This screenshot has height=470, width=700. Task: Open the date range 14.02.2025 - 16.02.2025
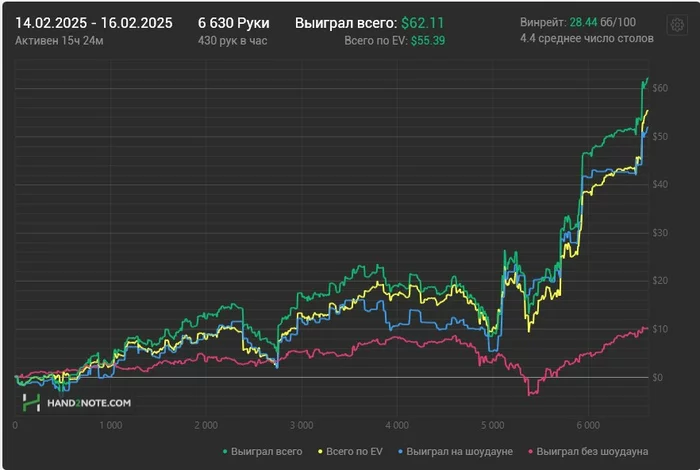click(95, 22)
